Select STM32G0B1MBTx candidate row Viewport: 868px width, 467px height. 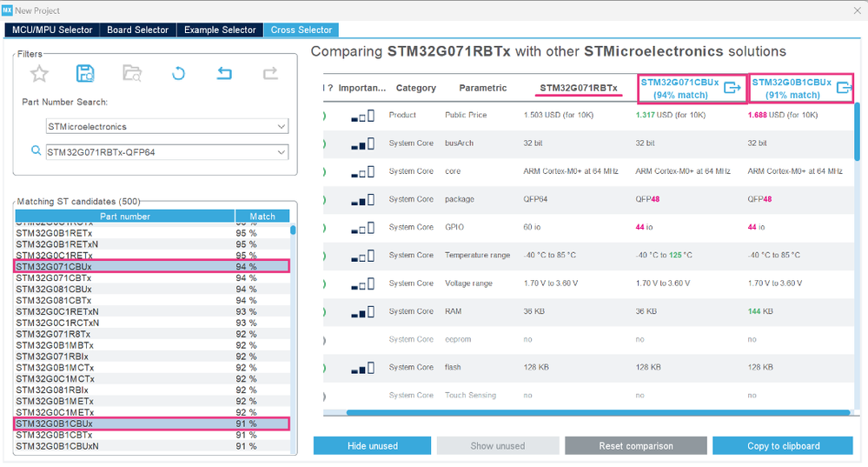[151, 345]
